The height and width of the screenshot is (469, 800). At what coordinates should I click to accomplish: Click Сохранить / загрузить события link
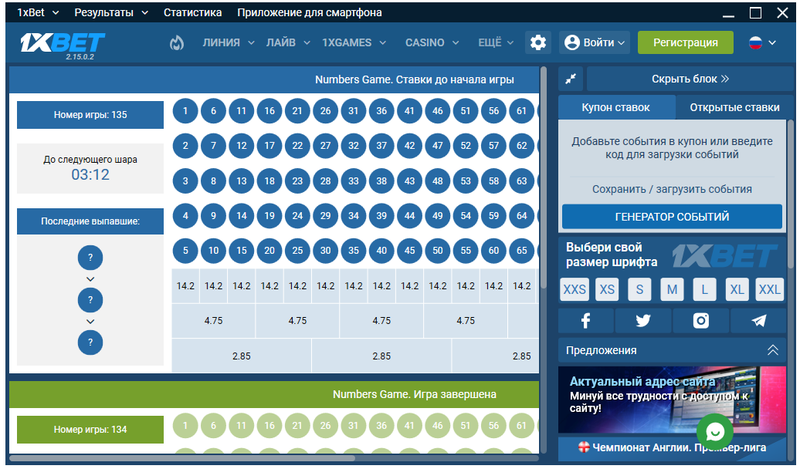(x=672, y=189)
